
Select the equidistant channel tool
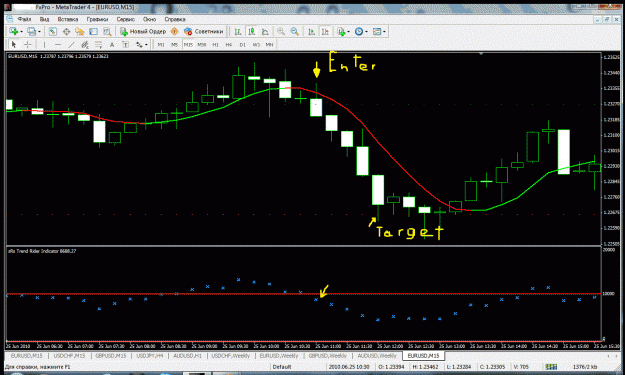tap(85, 45)
